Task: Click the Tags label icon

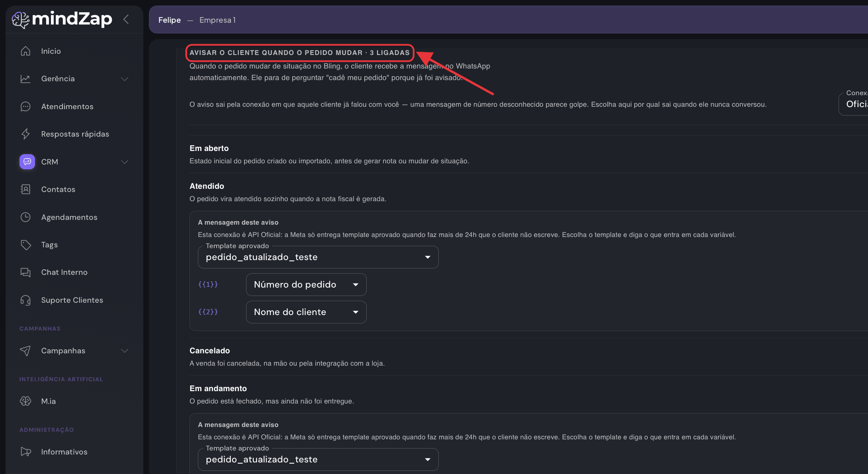Action: point(25,245)
